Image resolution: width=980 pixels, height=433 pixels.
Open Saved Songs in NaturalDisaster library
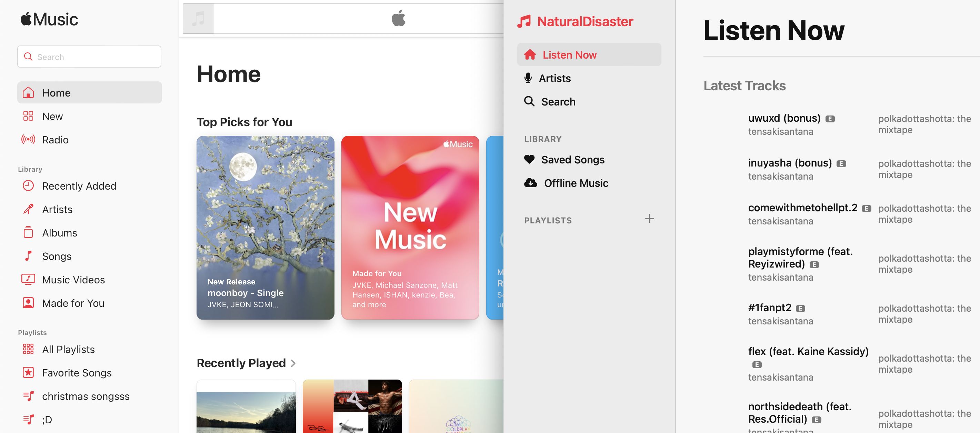point(589,159)
